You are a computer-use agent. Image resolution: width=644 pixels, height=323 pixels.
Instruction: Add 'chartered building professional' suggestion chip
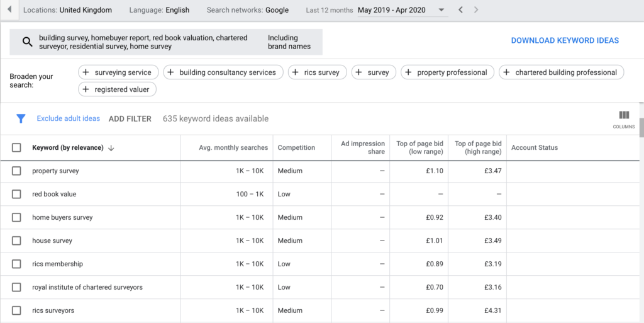point(562,72)
